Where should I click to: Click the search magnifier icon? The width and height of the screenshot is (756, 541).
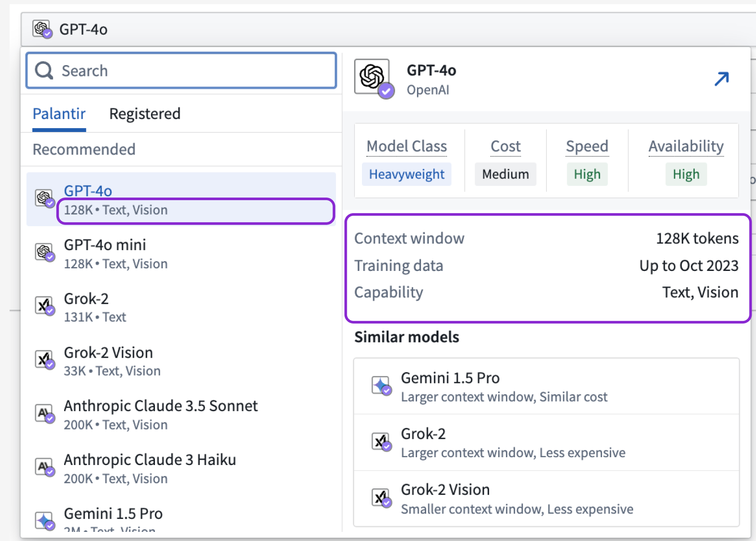click(44, 70)
